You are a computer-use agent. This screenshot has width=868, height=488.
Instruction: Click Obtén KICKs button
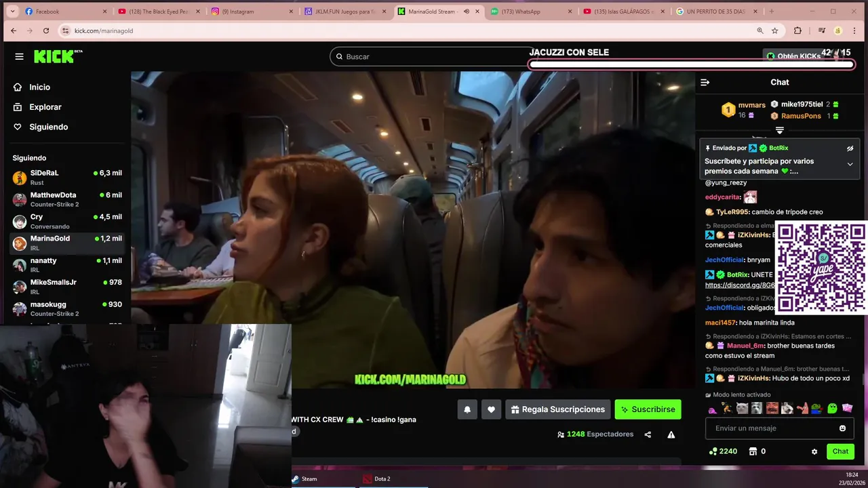coord(793,56)
